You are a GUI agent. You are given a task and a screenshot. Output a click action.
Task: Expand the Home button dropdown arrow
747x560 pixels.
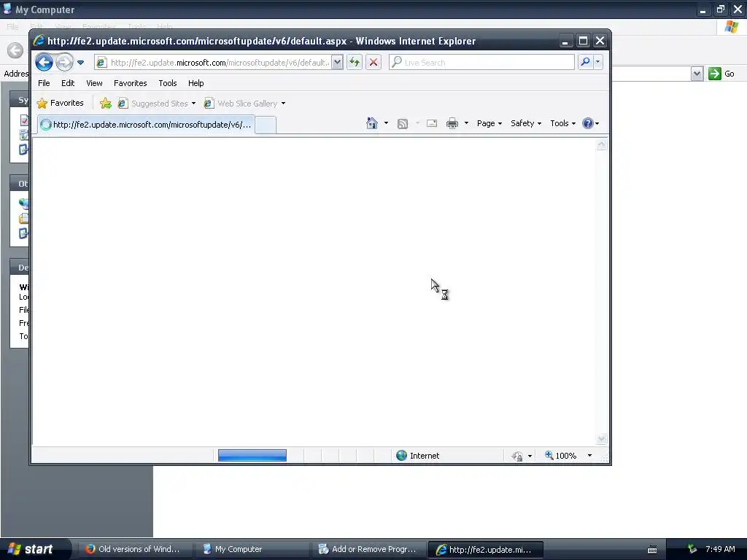tap(386, 123)
